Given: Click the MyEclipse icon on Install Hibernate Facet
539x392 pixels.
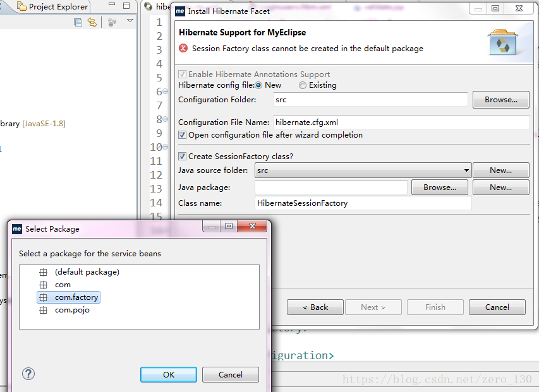Looking at the screenshot, I should point(180,11).
